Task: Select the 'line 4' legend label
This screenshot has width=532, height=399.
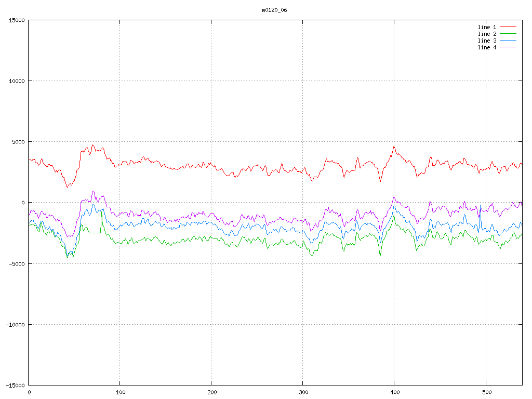Action: pyautogui.click(x=487, y=47)
